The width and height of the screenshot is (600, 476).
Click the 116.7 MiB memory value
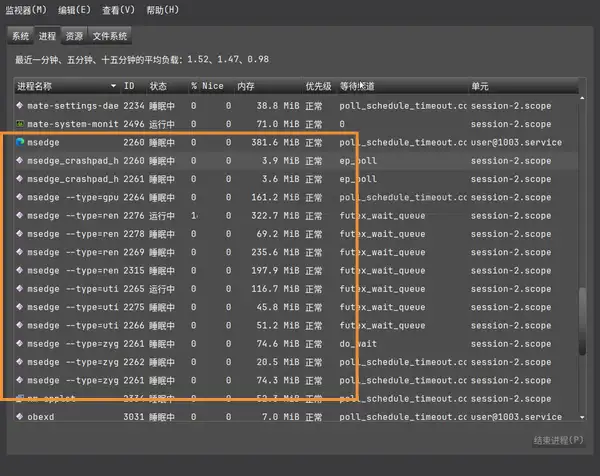(275, 289)
